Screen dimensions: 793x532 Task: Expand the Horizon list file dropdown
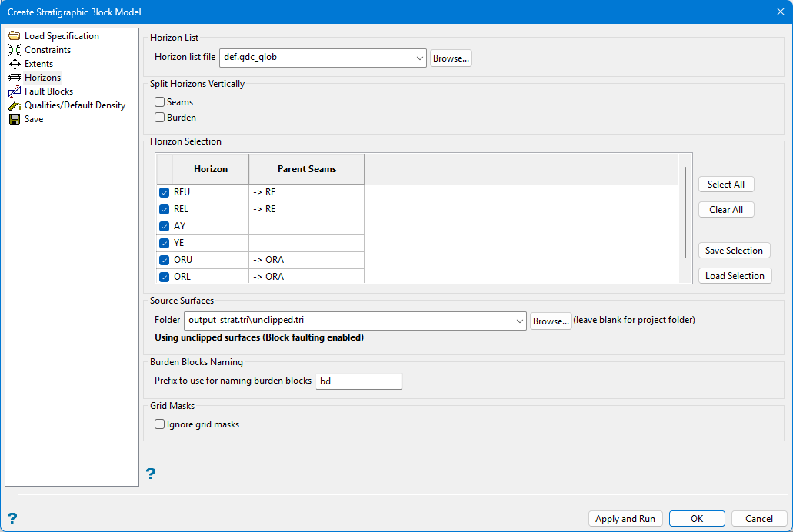point(419,58)
